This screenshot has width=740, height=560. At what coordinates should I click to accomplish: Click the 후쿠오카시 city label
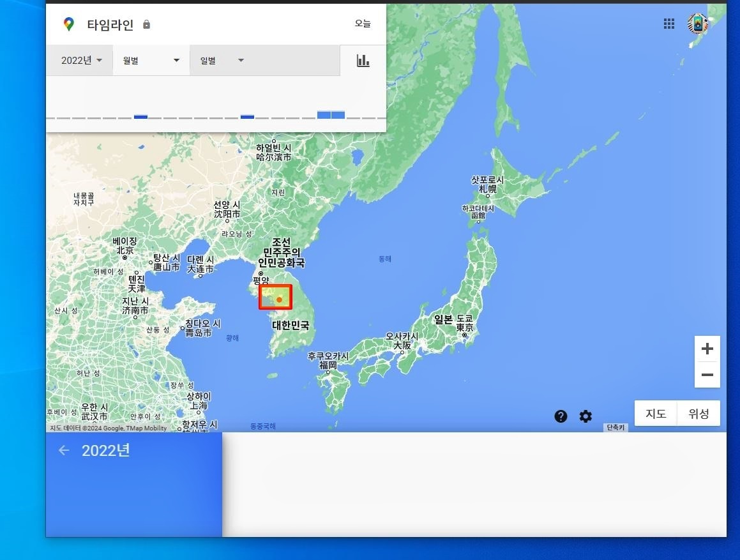(328, 360)
